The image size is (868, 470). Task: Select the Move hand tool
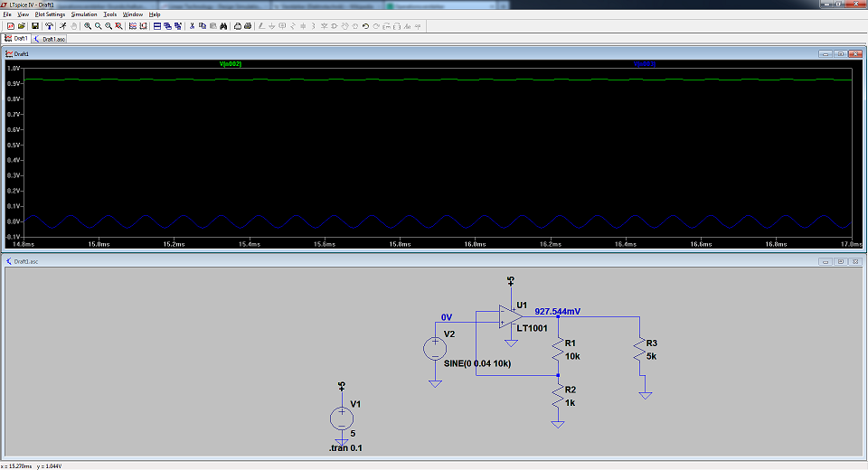tap(344, 26)
